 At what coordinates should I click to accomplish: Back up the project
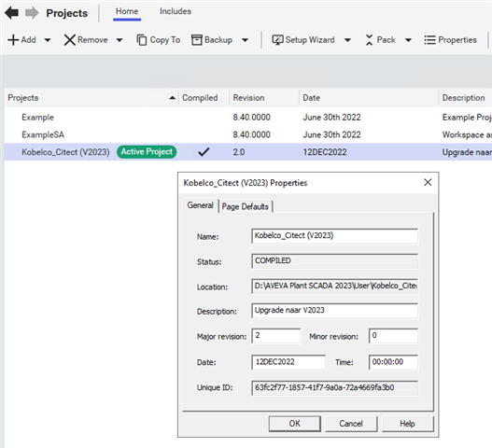(212, 40)
